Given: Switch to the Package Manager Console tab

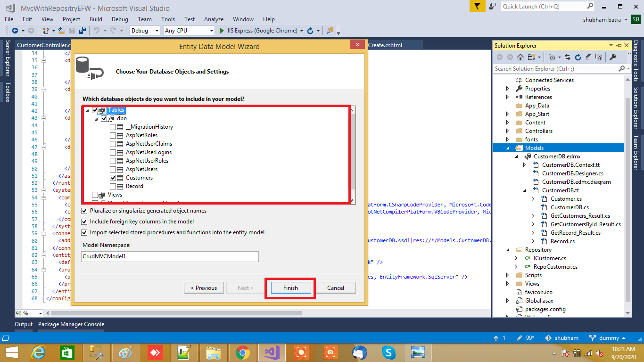Looking at the screenshot, I should (x=71, y=324).
